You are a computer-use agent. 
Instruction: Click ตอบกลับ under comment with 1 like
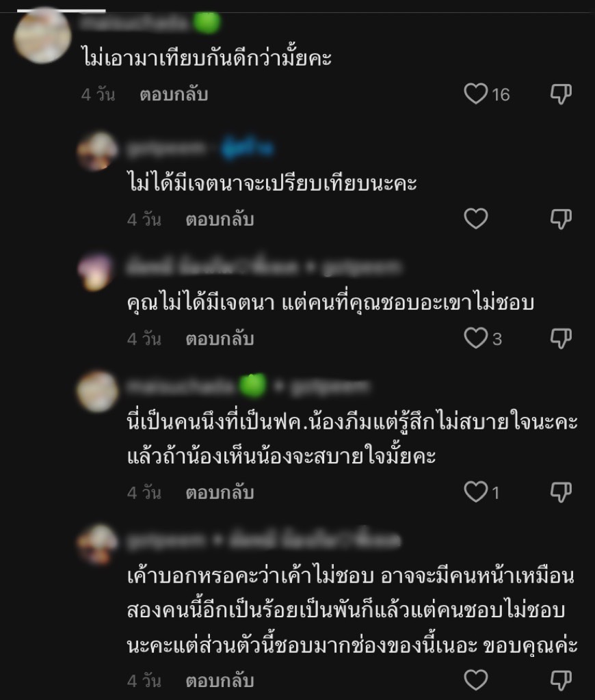pyautogui.click(x=220, y=493)
